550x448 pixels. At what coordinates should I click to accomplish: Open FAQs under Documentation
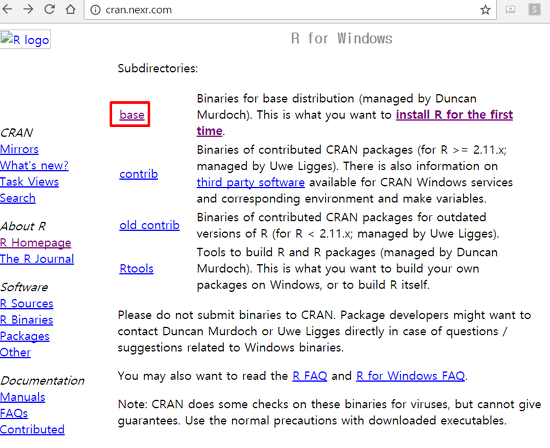[14, 414]
